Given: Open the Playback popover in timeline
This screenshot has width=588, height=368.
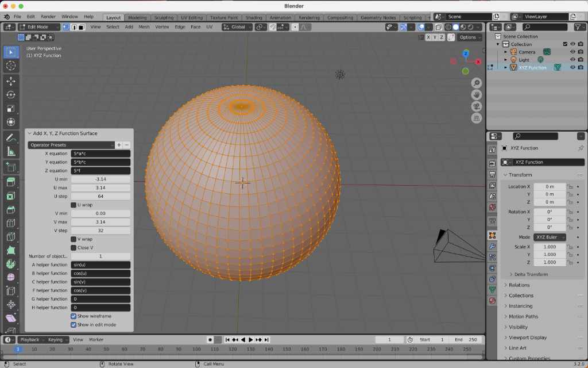Looking at the screenshot, I should pos(30,340).
